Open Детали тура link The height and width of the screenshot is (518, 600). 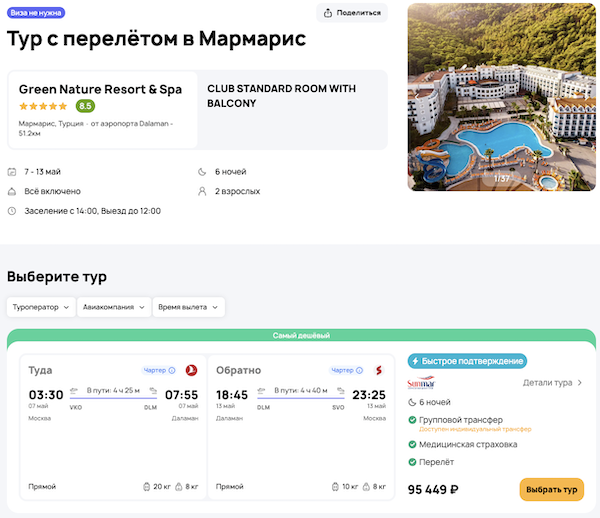552,382
